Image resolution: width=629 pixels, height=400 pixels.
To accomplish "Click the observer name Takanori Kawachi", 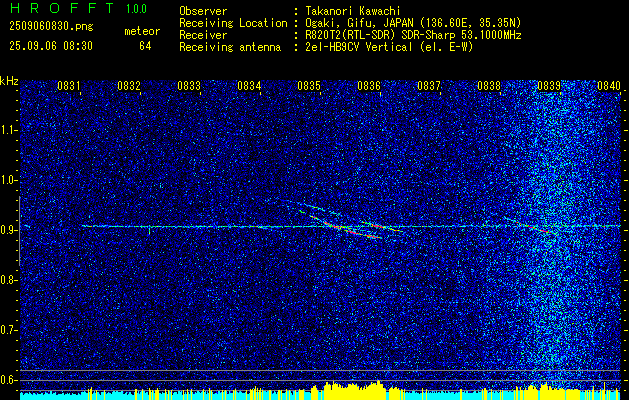I will click(351, 12).
